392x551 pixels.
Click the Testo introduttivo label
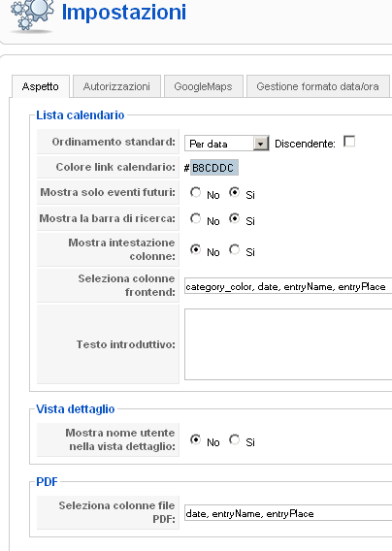pos(126,344)
